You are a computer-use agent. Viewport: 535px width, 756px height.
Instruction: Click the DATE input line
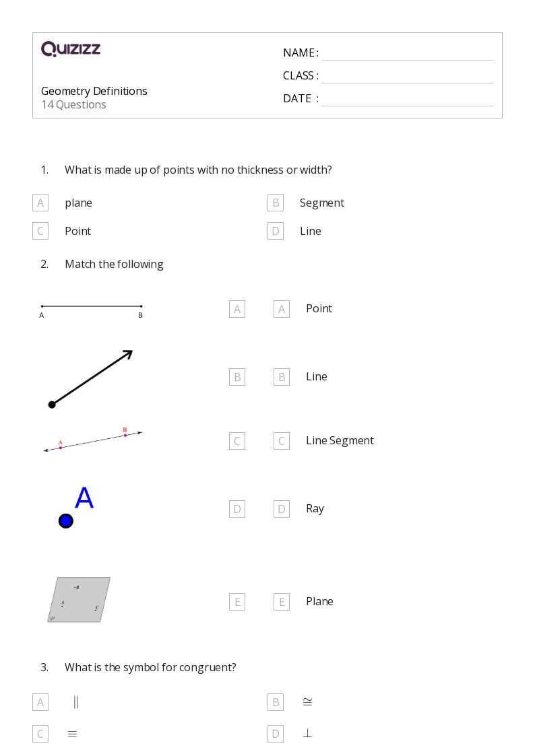408,100
